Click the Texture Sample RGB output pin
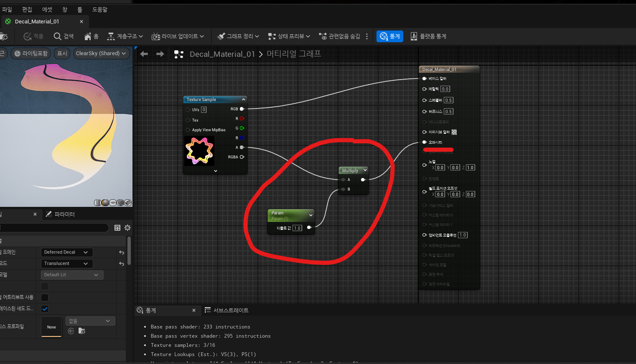The width and height of the screenshot is (636, 364). 242,109
